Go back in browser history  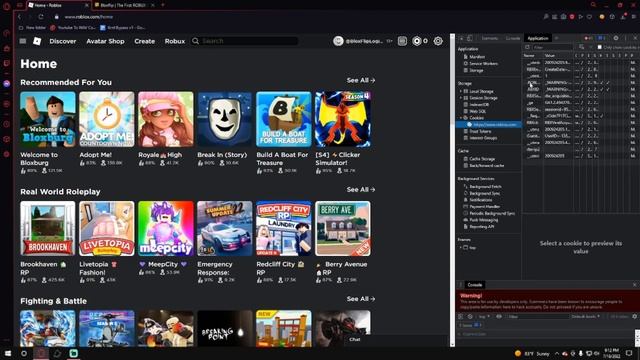click(19, 17)
